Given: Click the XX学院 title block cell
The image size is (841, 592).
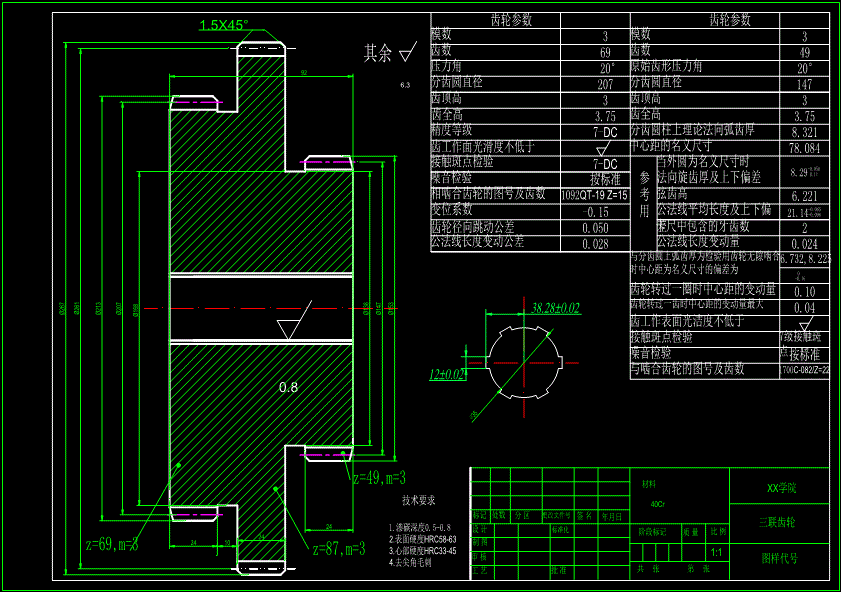Looking at the screenshot, I should coord(781,488).
